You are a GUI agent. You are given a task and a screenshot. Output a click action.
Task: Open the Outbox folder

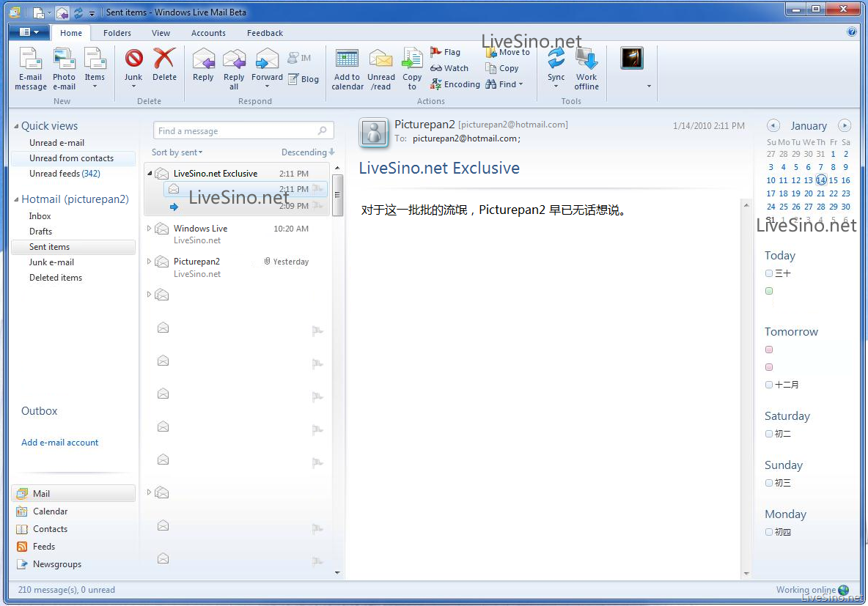click(40, 411)
